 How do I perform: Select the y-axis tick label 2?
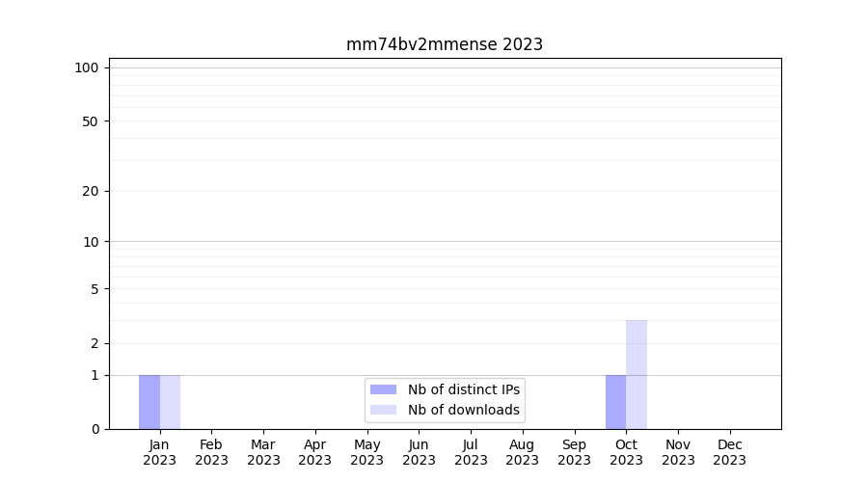(x=95, y=343)
